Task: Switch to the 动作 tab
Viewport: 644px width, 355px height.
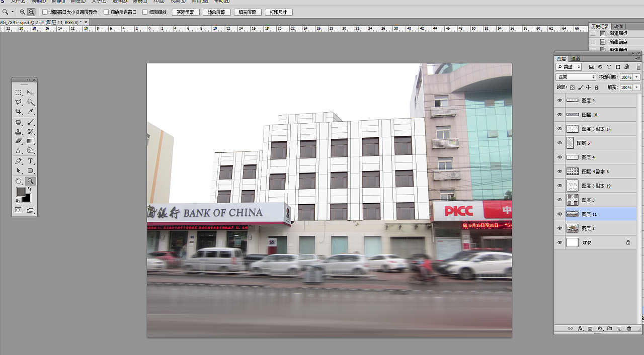Action: [x=618, y=26]
